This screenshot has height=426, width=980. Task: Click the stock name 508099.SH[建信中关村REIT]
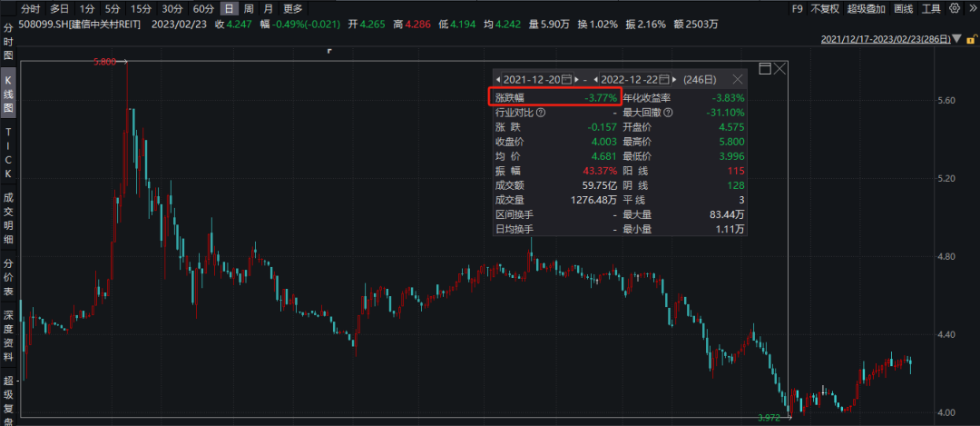(80, 25)
